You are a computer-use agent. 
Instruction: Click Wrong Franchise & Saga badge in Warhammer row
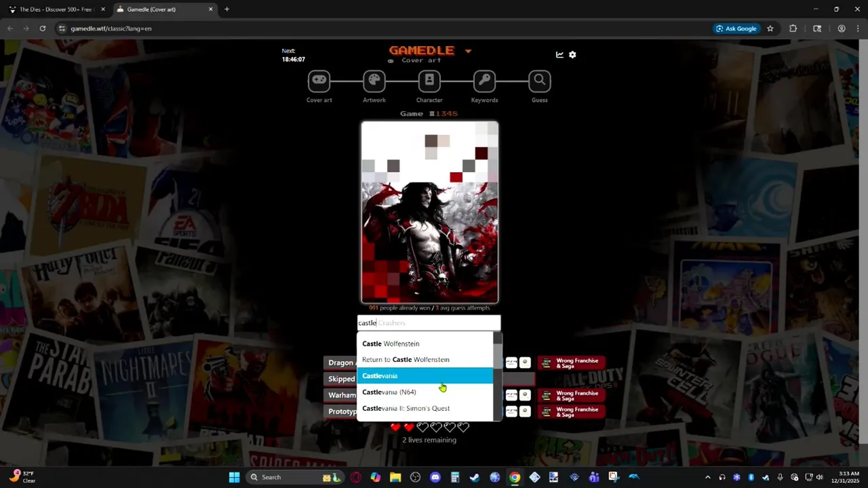click(x=571, y=395)
